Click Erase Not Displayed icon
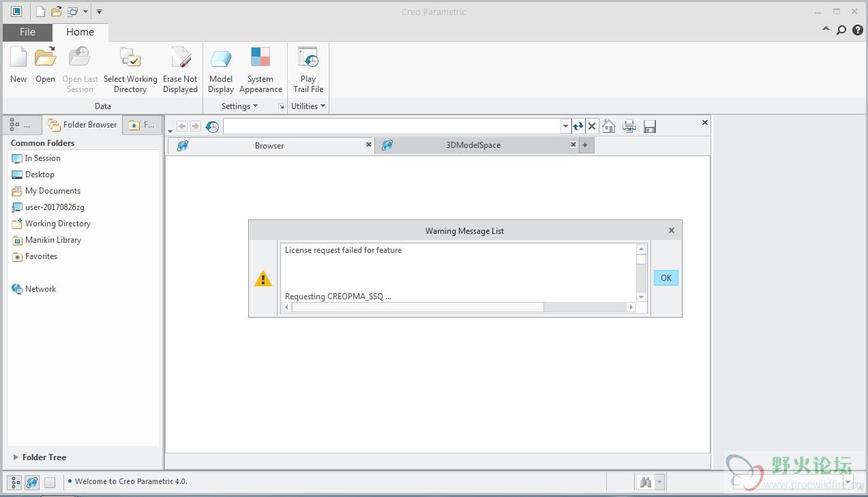This screenshot has width=868, height=497. tap(180, 70)
